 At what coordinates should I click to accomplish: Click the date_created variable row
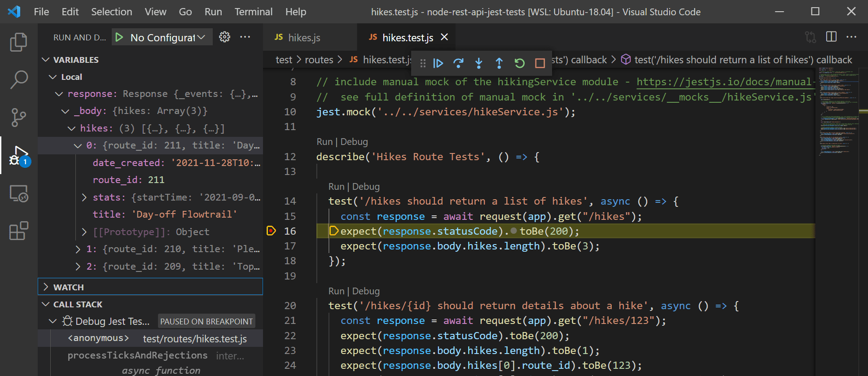[150, 163]
